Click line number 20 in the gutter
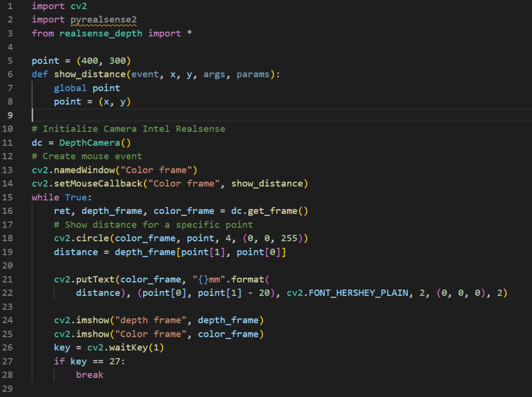Screen dimensions: 532x397 (x=10, y=266)
